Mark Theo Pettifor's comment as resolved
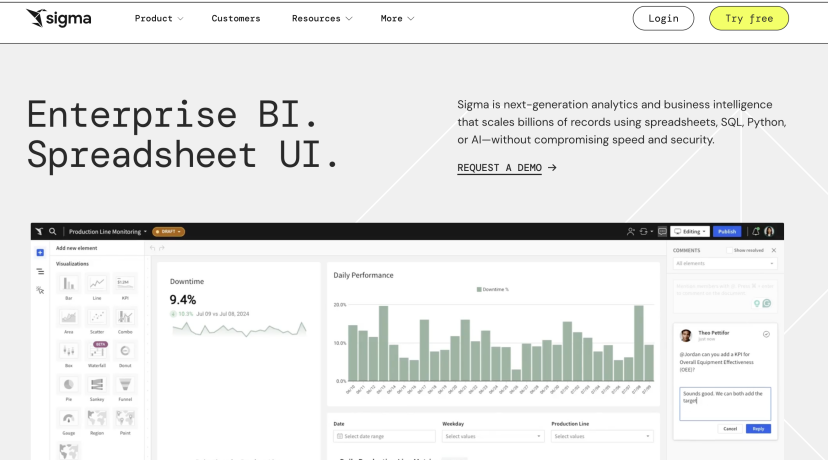The height and width of the screenshot is (460, 828). [766, 334]
